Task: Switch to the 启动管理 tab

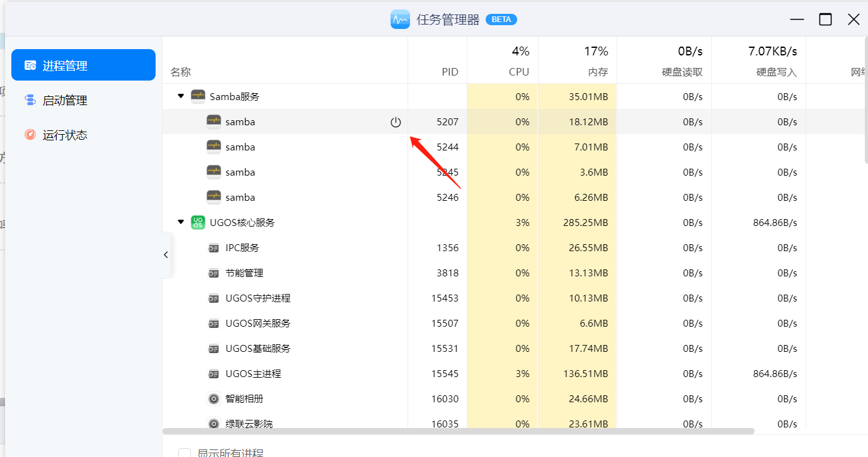Action: click(83, 100)
